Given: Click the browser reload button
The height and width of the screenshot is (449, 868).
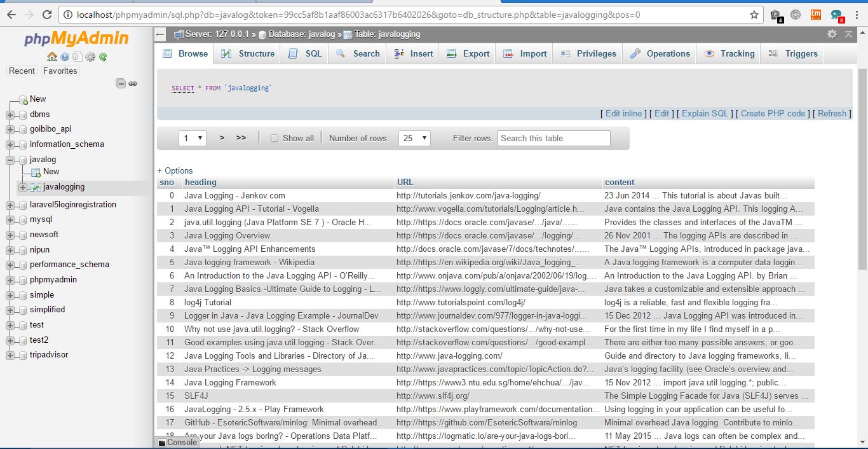Looking at the screenshot, I should pos(47,15).
